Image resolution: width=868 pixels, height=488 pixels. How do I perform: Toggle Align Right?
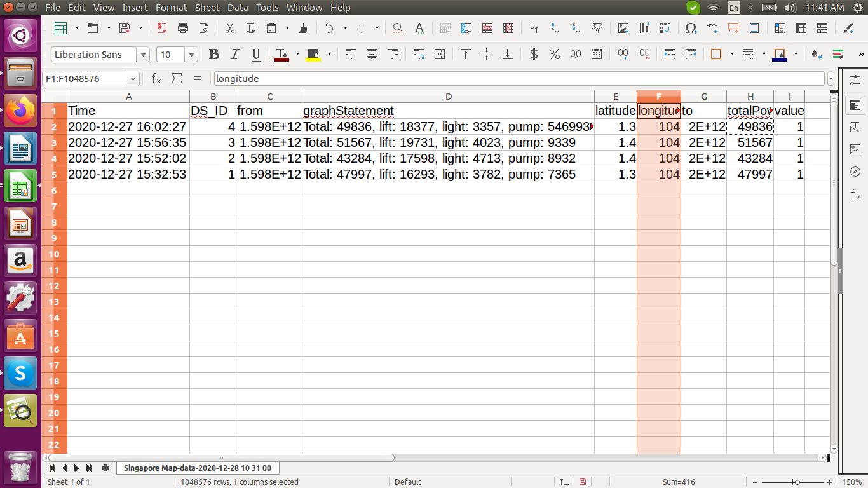393,55
